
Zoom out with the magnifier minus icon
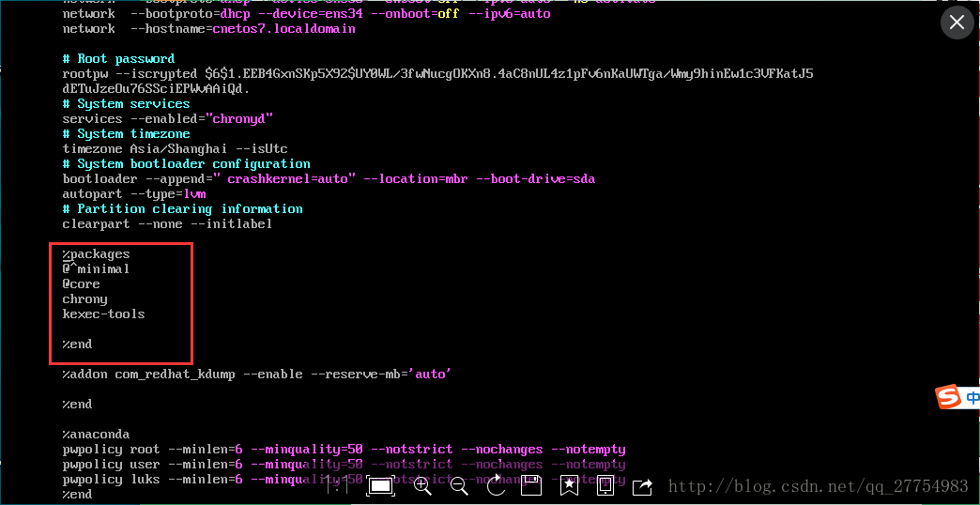tap(459, 485)
